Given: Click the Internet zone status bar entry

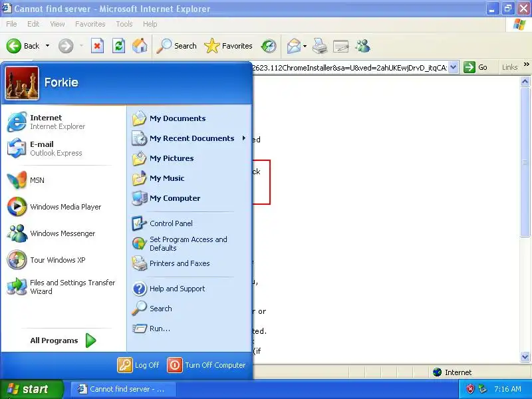Looking at the screenshot, I should (x=452, y=372).
